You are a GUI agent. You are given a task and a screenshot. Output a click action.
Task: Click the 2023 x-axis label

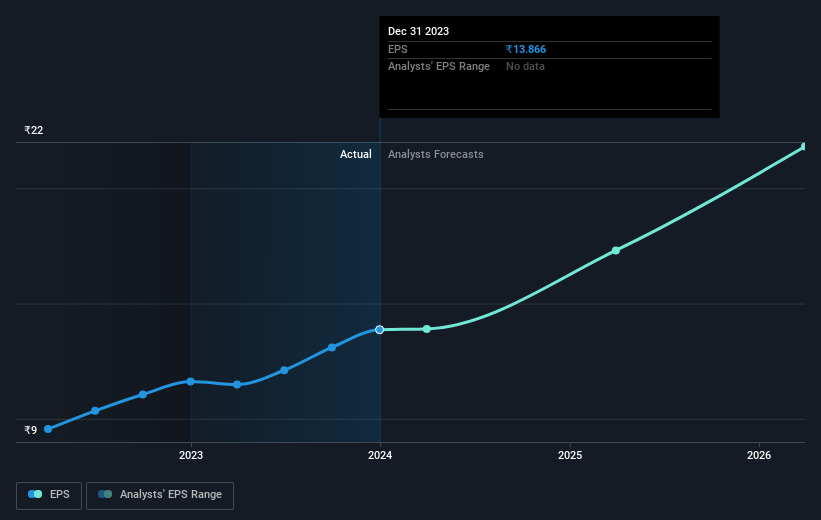[x=191, y=455]
